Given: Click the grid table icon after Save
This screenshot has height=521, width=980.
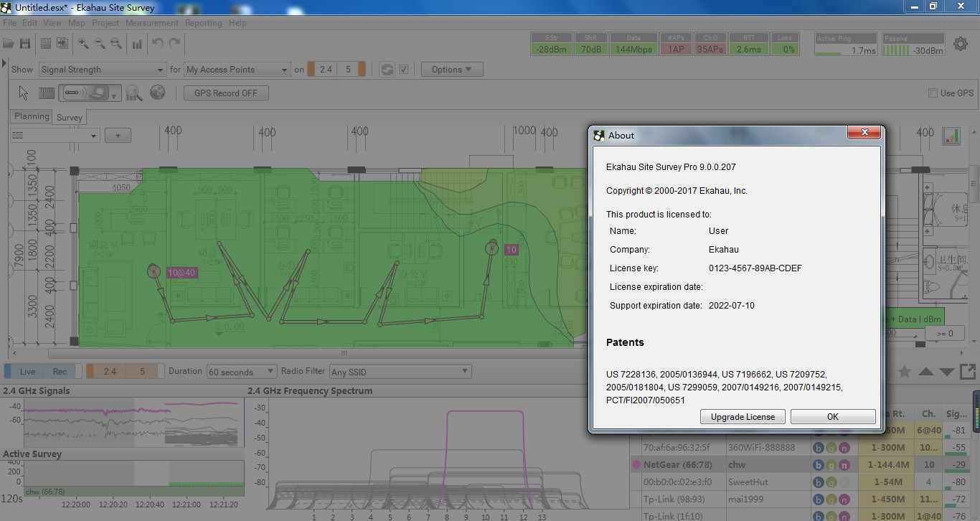Looking at the screenshot, I should [x=46, y=44].
